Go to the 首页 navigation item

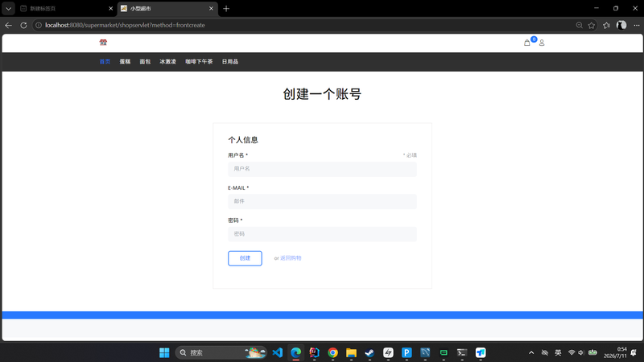click(x=105, y=62)
